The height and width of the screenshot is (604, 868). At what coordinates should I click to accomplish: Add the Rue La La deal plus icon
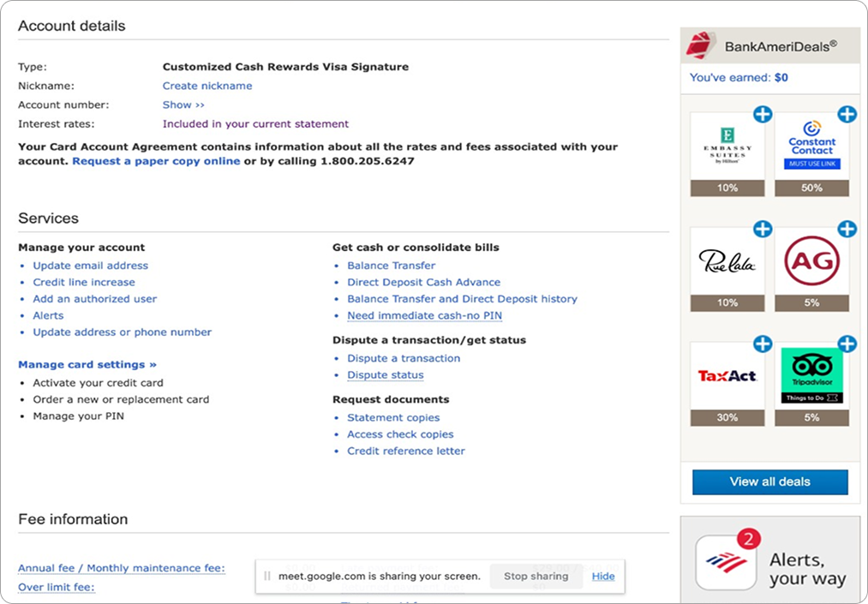(x=762, y=229)
